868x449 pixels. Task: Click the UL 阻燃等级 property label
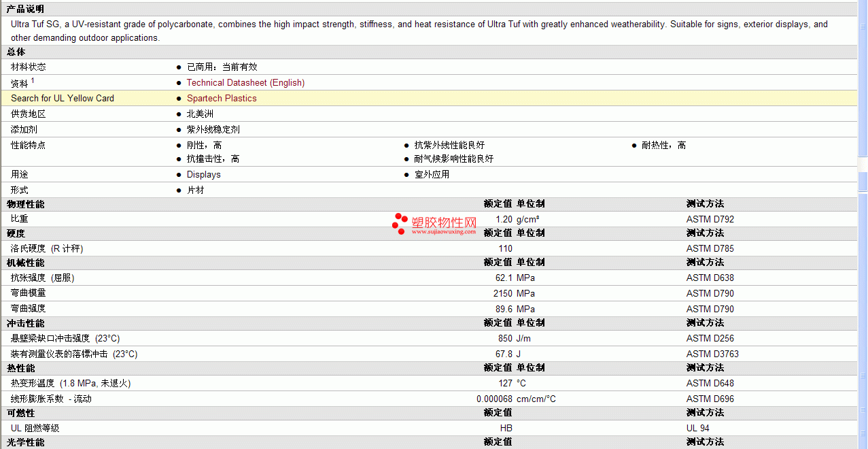pos(35,428)
